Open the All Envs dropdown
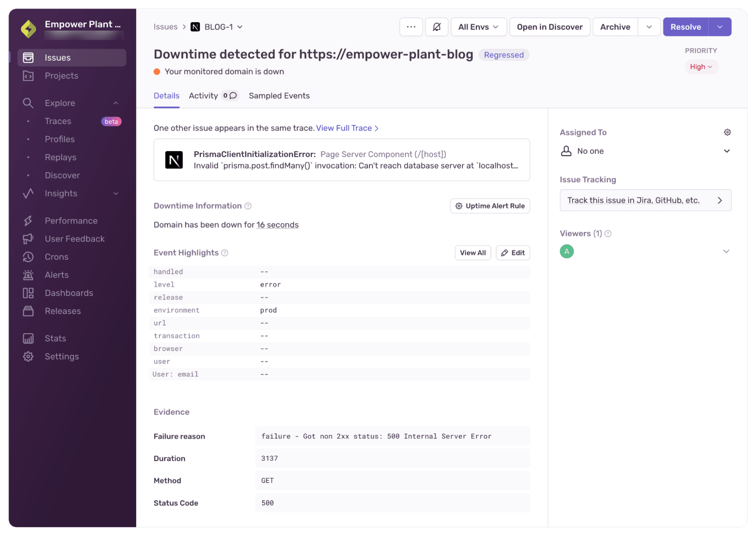The height and width of the screenshot is (536, 756). [x=478, y=27]
